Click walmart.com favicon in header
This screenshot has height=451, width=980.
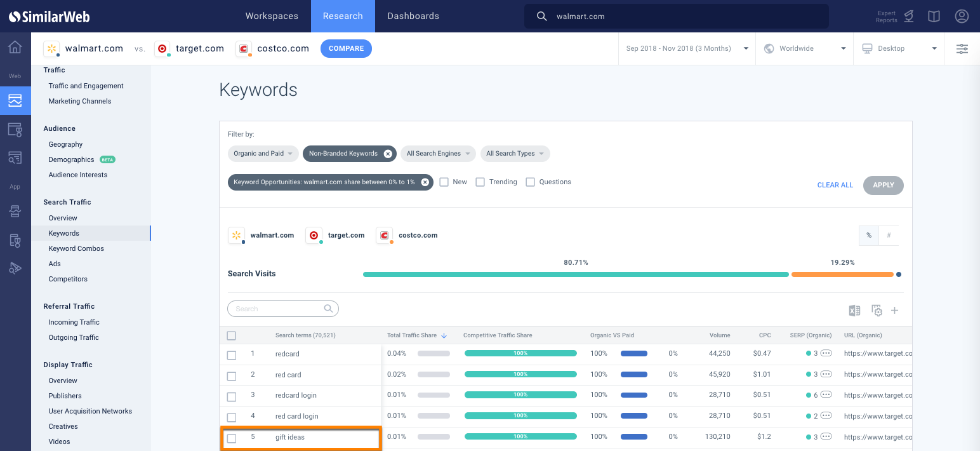[x=51, y=48]
